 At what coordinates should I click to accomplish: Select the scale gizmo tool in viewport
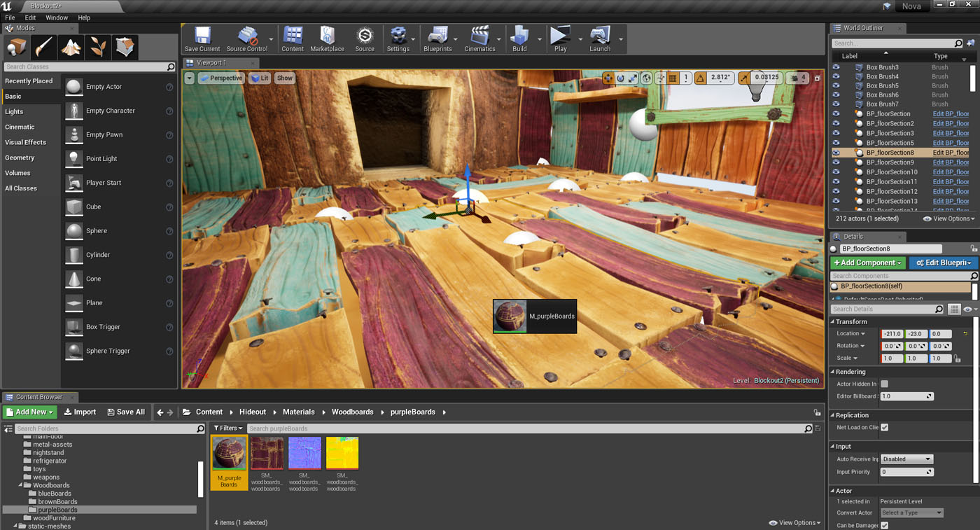click(x=633, y=78)
